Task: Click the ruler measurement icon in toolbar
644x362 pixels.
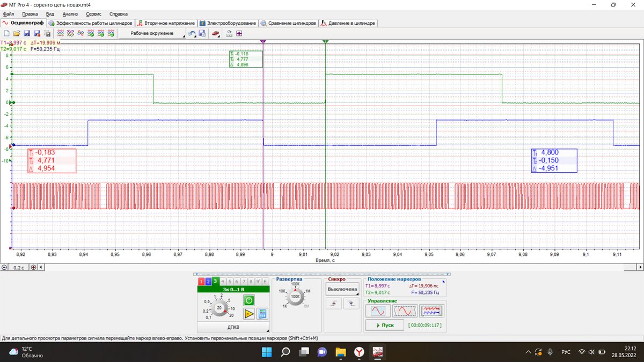Action: [x=229, y=33]
